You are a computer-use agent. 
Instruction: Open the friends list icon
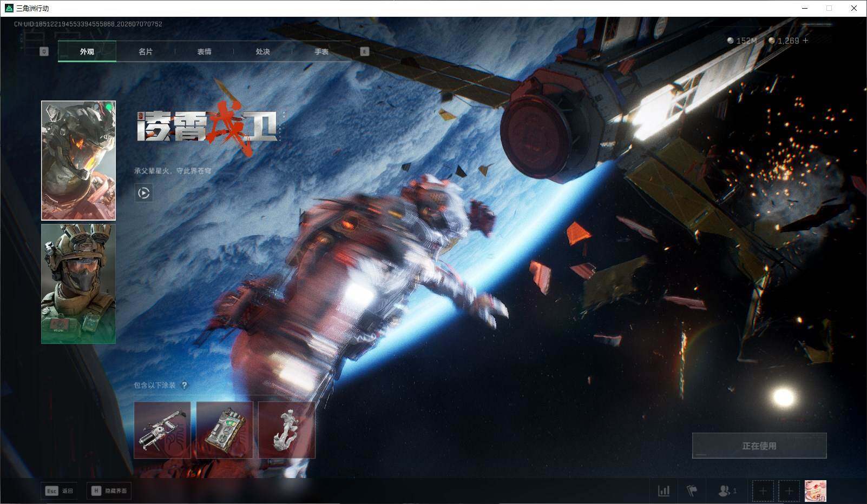point(727,490)
